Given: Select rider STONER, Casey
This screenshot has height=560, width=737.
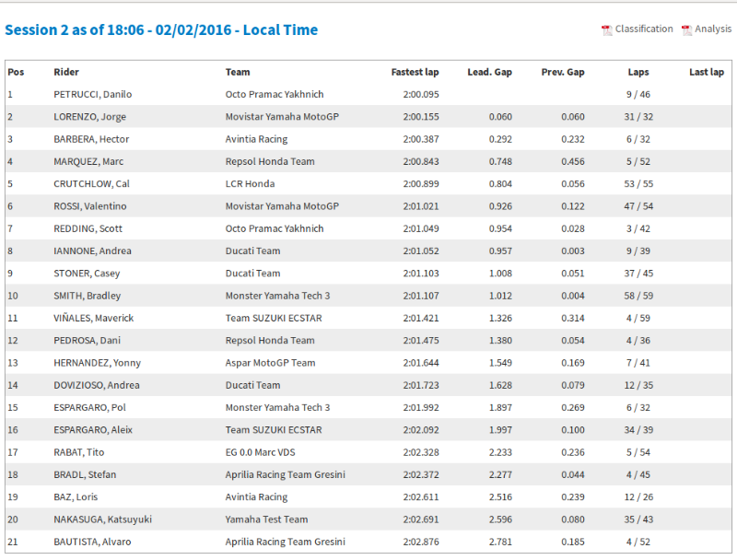Looking at the screenshot, I should tap(87, 274).
